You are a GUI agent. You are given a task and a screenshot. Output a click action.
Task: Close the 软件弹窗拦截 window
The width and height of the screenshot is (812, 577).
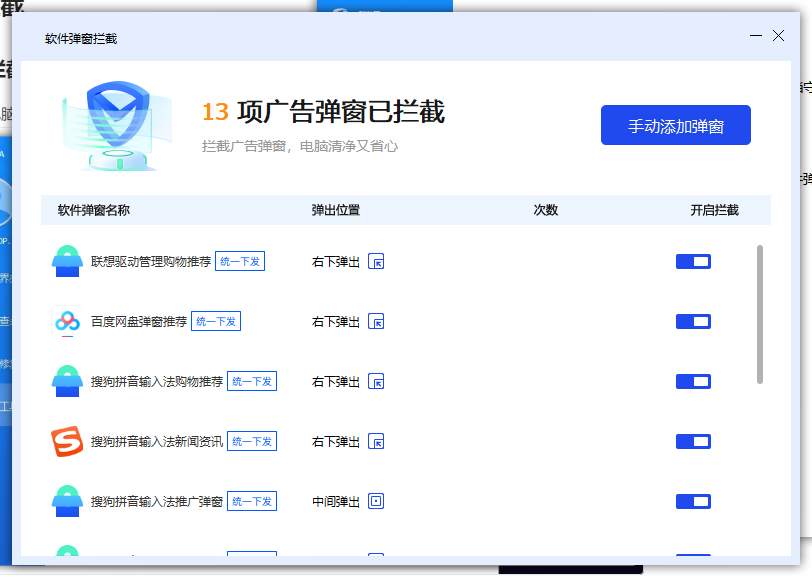coord(778,36)
